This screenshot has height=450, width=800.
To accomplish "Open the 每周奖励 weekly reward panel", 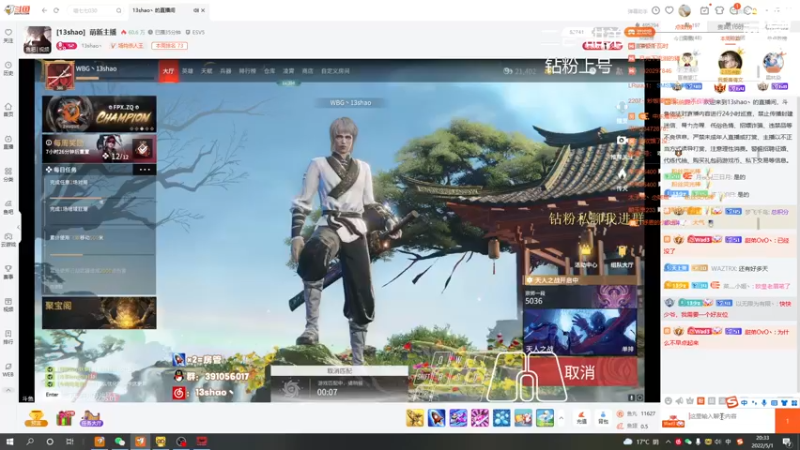I will pos(99,148).
